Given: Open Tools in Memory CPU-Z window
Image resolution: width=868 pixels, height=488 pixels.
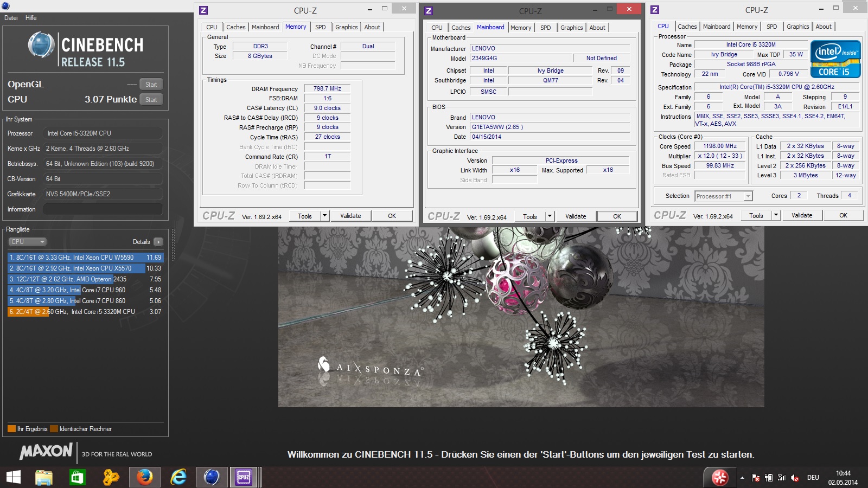Looking at the screenshot, I should tap(305, 216).
